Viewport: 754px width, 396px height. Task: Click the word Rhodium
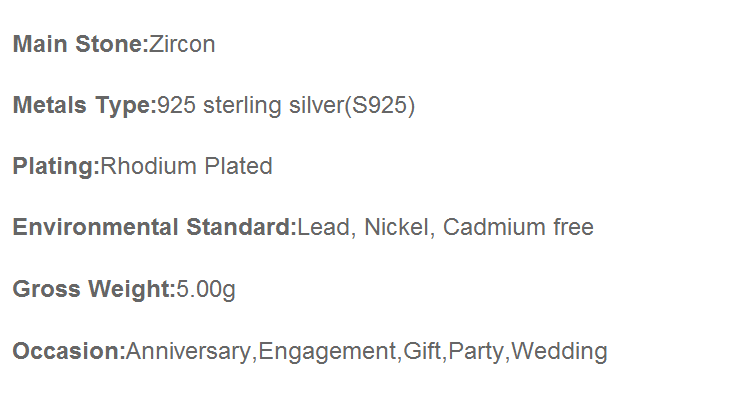pyautogui.click(x=148, y=166)
